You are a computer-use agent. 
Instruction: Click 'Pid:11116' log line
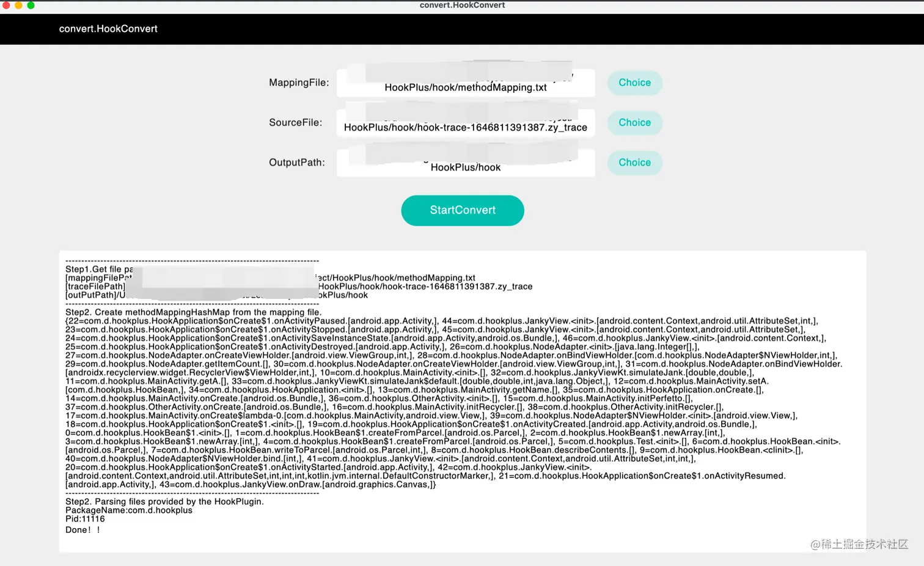pos(85,518)
